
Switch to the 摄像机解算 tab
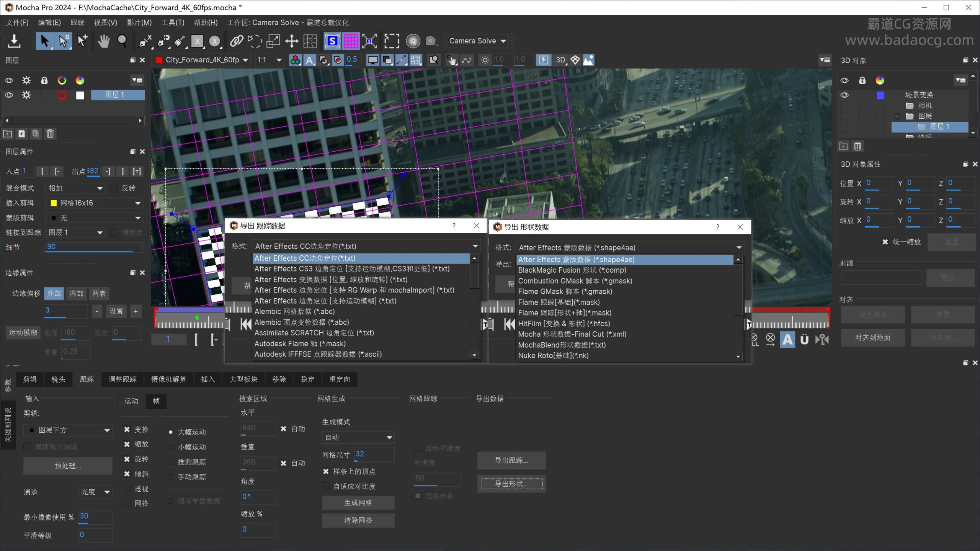pos(168,379)
